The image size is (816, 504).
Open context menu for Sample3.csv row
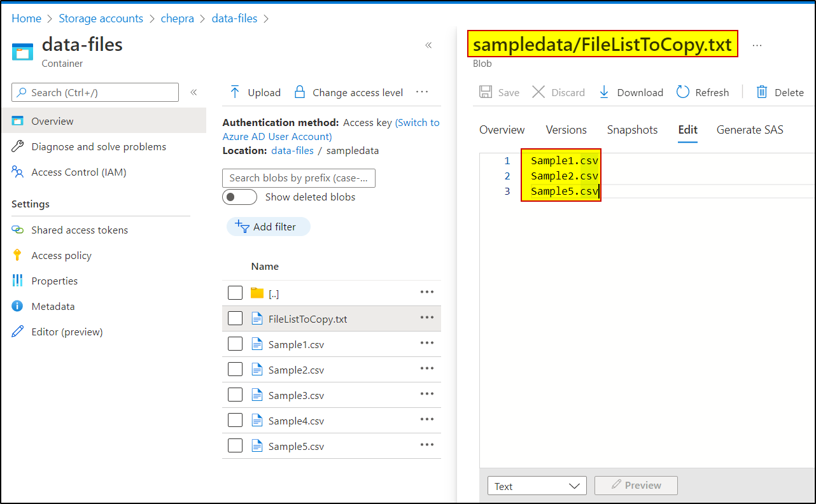tap(426, 394)
